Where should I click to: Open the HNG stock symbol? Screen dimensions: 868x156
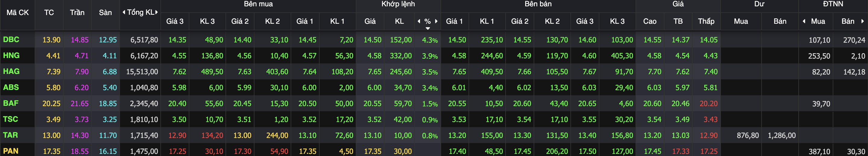click(11, 56)
